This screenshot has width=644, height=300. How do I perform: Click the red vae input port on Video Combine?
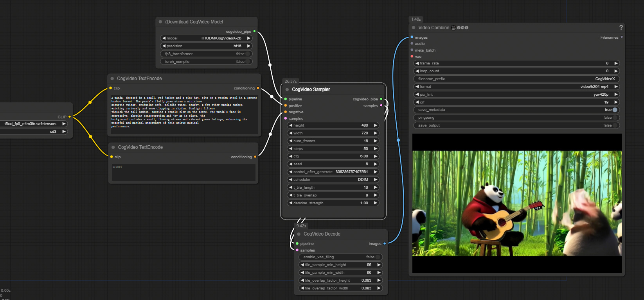click(412, 57)
